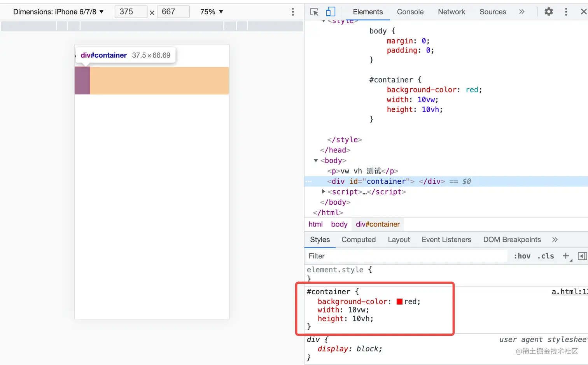
Task: Toggle the device toolbar icon
Action: tap(331, 12)
